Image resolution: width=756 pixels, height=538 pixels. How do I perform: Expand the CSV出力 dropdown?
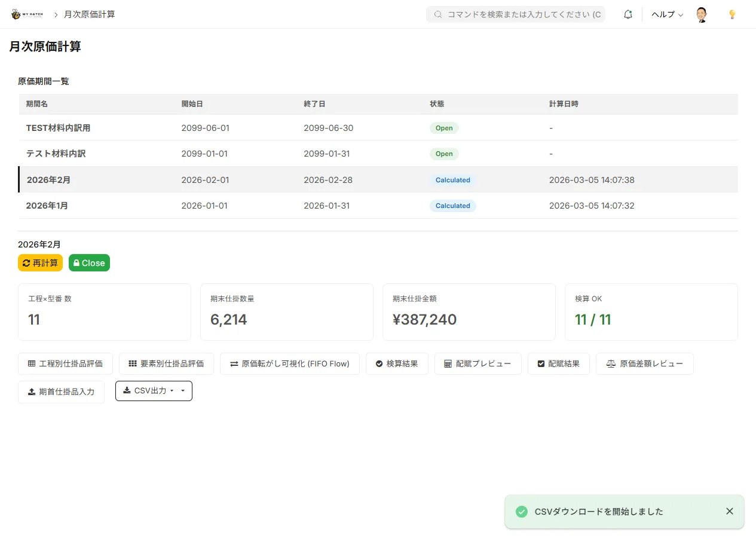click(x=154, y=391)
